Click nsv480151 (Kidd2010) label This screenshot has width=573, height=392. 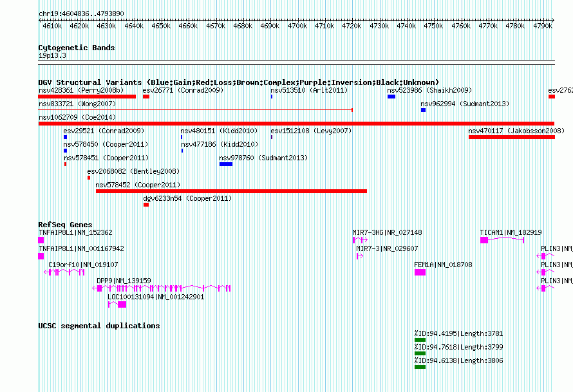tap(219, 131)
